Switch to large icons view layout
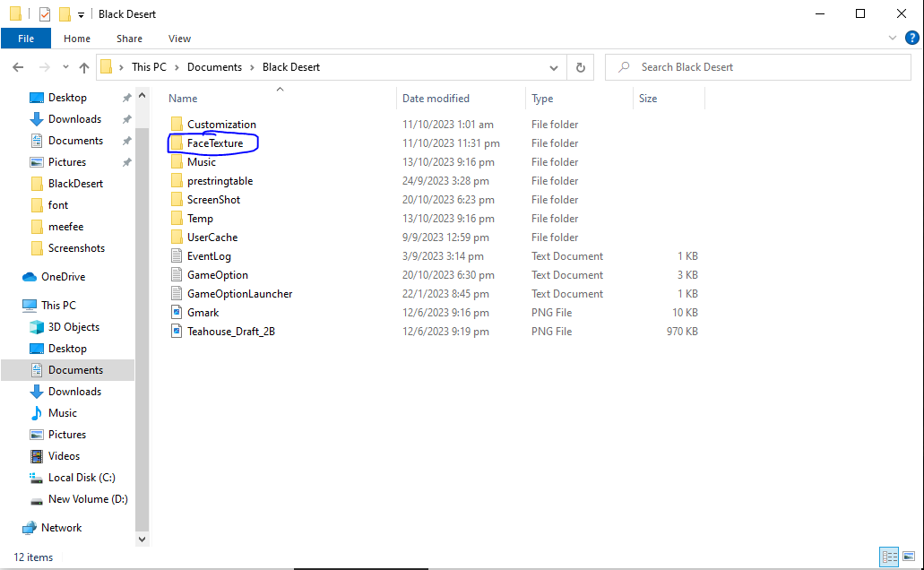 (x=910, y=557)
